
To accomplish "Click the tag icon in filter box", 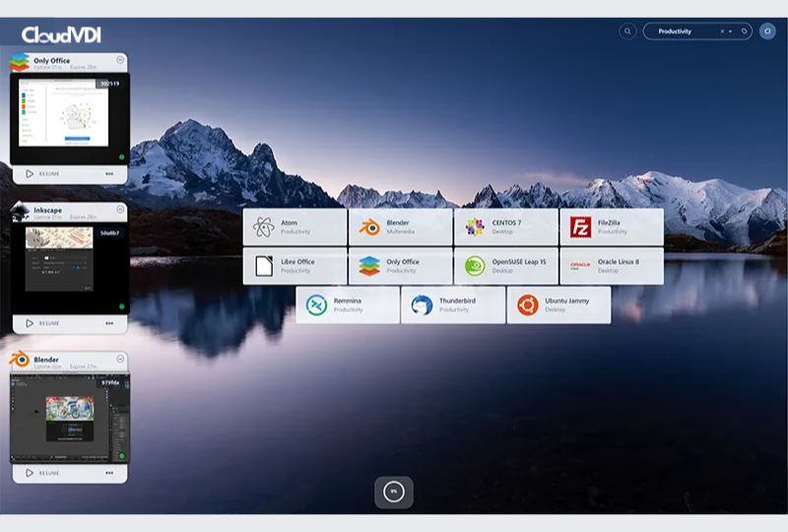I will [745, 32].
